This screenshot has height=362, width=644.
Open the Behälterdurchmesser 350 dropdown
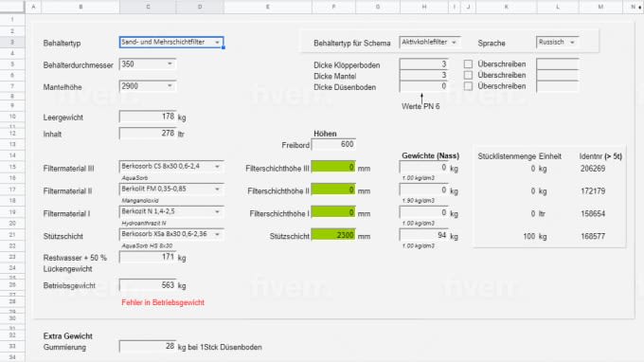[148, 64]
